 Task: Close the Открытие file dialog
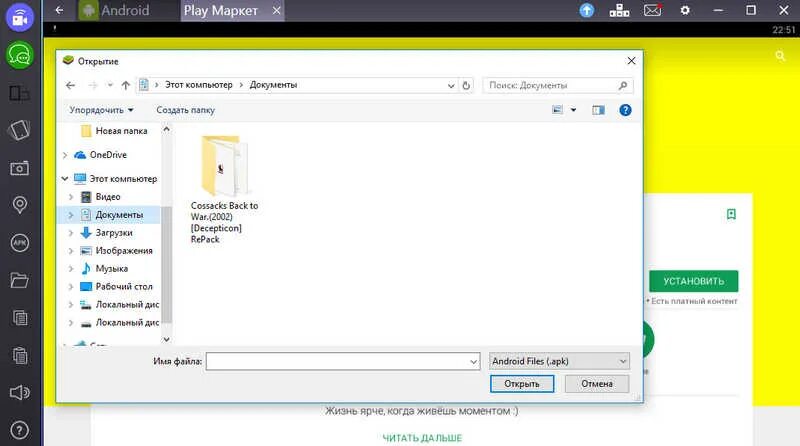click(x=631, y=61)
